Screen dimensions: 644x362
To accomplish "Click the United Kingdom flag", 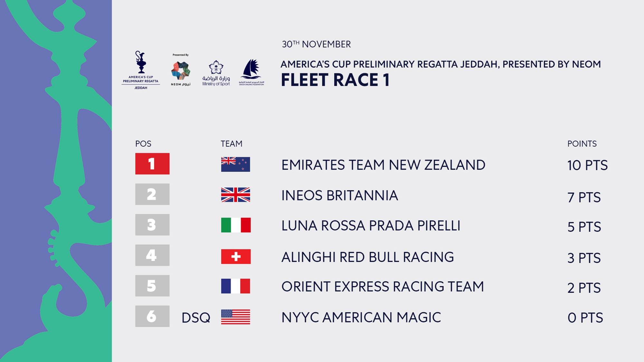I will click(x=235, y=195).
